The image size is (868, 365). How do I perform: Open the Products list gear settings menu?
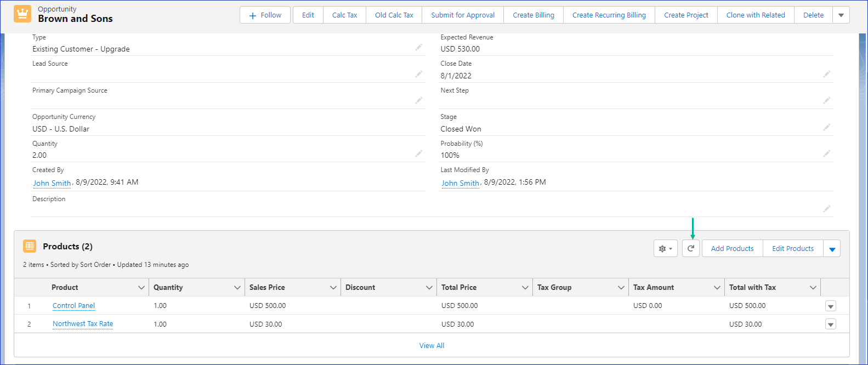click(665, 248)
